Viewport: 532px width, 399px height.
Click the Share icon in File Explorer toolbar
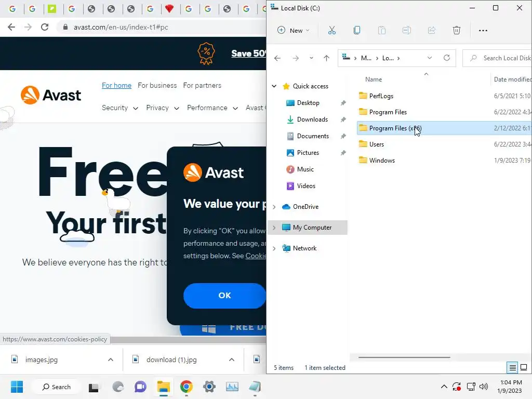[432, 31]
